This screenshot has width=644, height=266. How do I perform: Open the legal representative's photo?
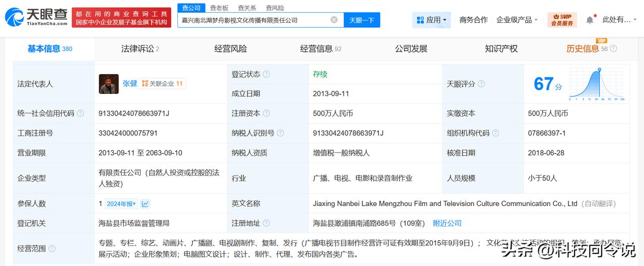[109, 84]
